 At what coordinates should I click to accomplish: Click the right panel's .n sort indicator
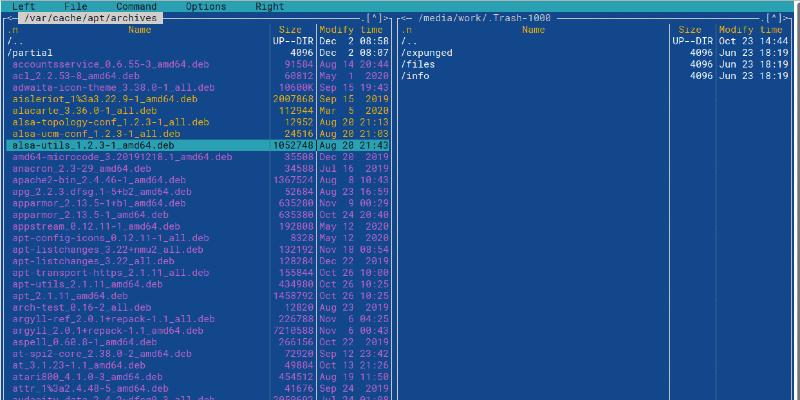click(x=407, y=30)
